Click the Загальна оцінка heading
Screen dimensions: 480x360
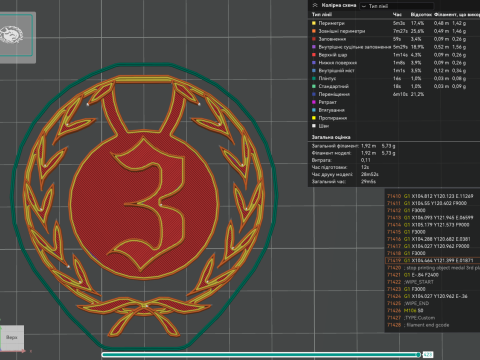331,137
